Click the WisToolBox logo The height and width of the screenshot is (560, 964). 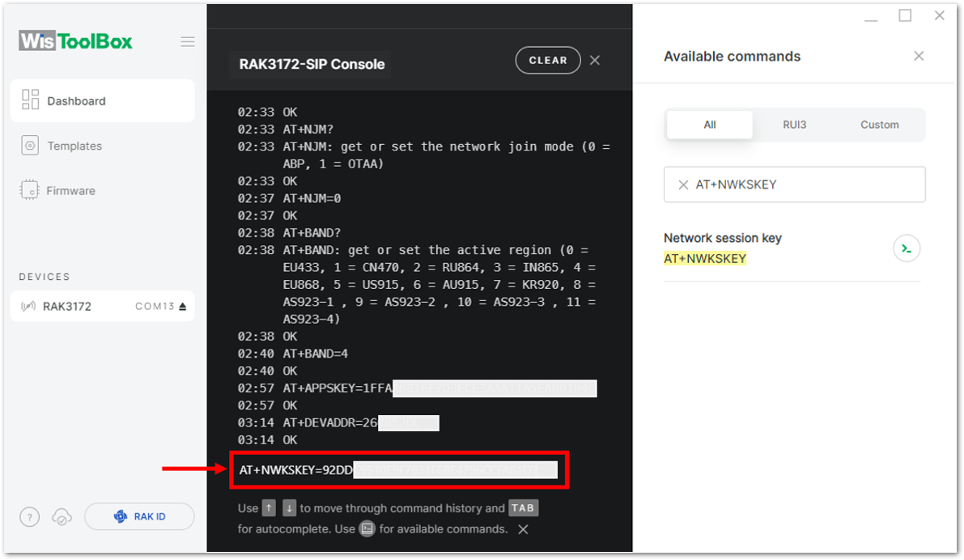click(x=75, y=41)
